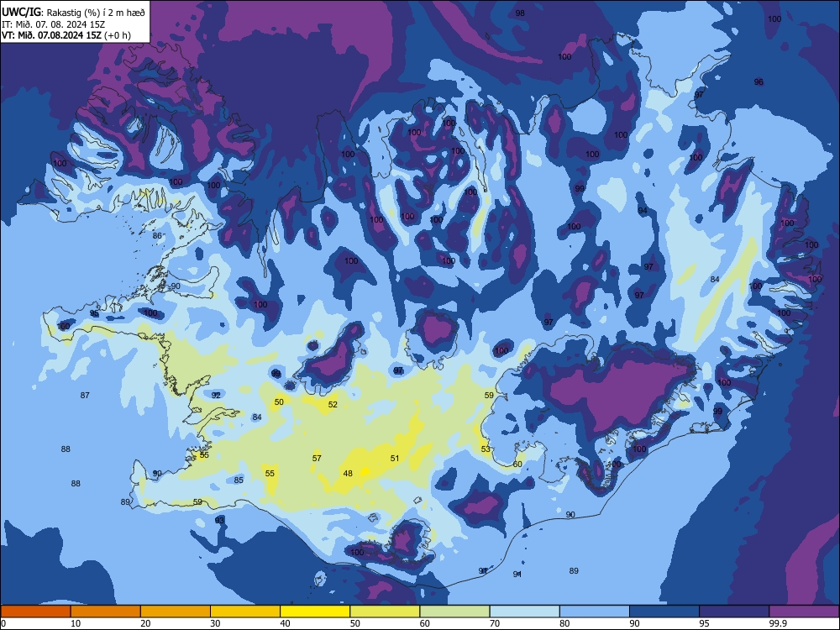
Task: Select the 50–60 yellow-green legend swatch
Action: (x=385, y=612)
